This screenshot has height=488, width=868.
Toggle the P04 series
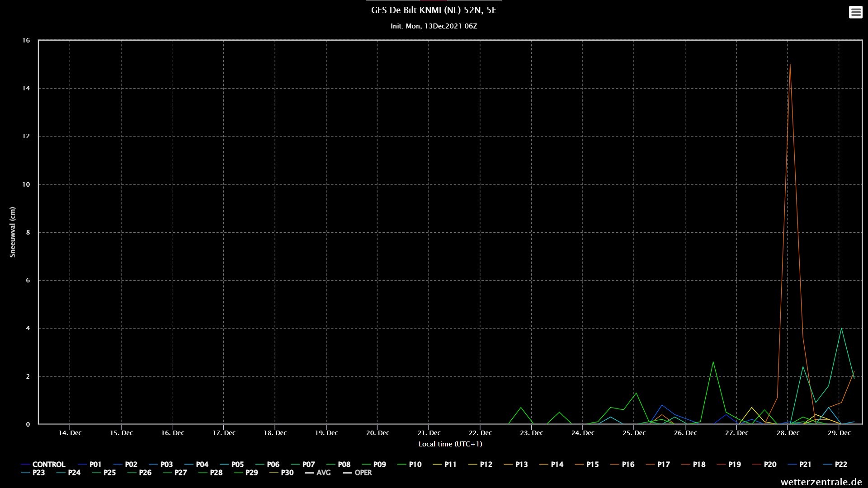click(x=202, y=465)
